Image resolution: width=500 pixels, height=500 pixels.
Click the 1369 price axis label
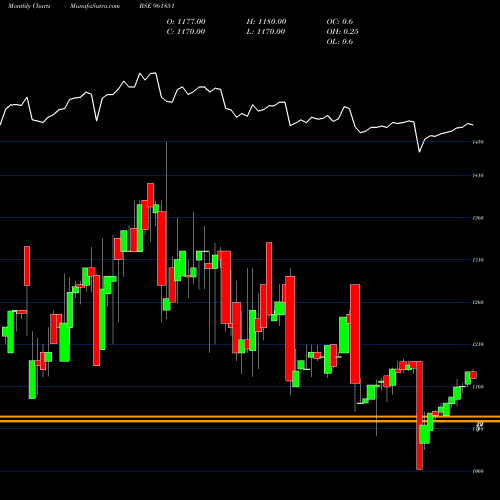pos(478,218)
